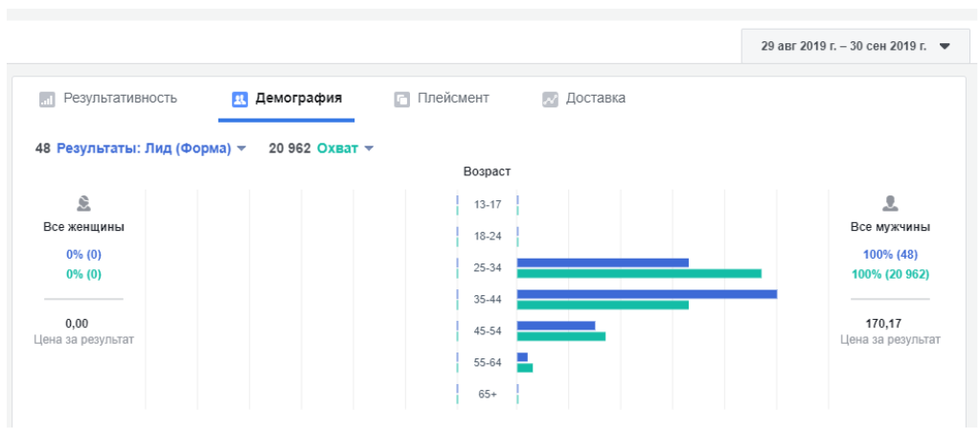Click the male avatar icon above Все мужчины
Image resolution: width=980 pixels, height=432 pixels.
(x=890, y=203)
